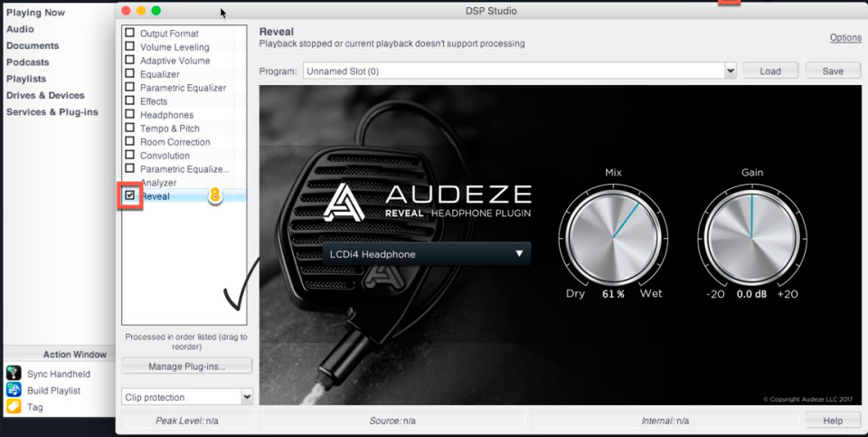Click the Action Window header
This screenshot has height=437, width=868.
click(75, 354)
